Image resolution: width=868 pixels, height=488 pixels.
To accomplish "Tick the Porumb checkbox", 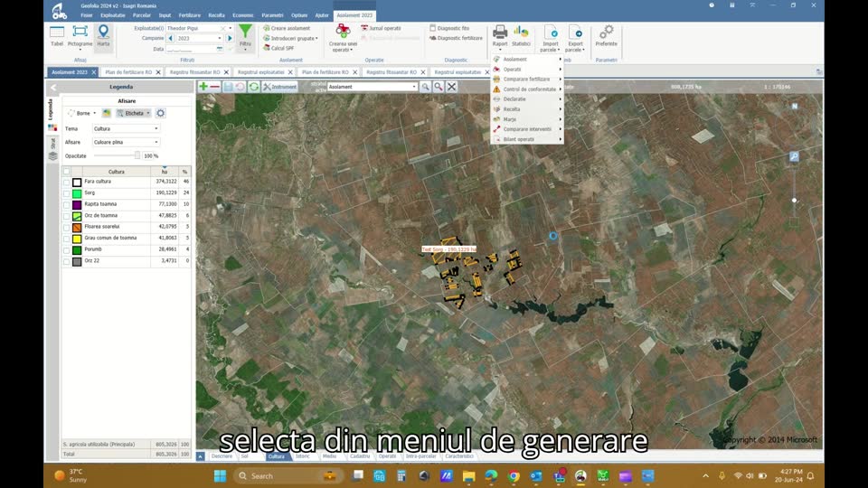I will 66,250.
